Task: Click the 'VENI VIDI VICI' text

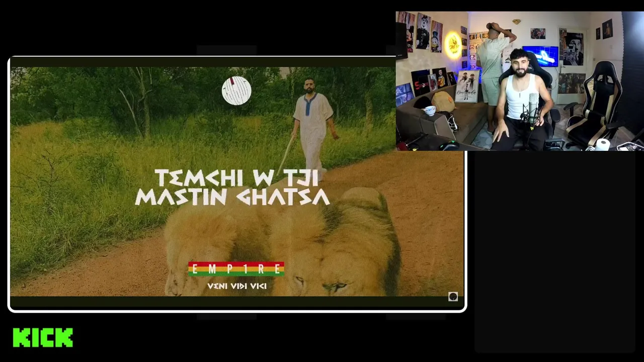Action: pyautogui.click(x=237, y=286)
